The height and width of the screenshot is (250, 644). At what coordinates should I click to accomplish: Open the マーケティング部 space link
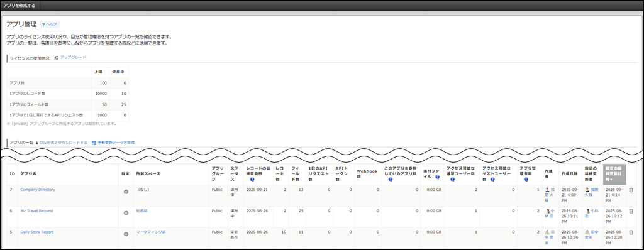[x=151, y=232]
